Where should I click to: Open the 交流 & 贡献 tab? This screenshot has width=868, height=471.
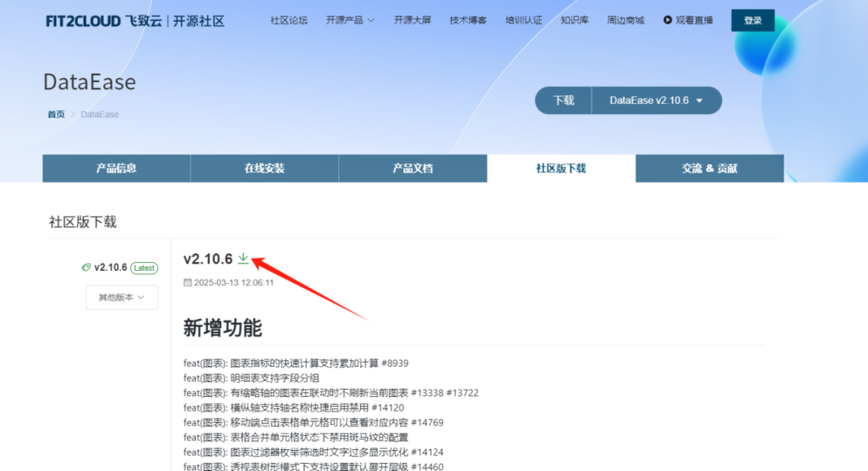(710, 168)
